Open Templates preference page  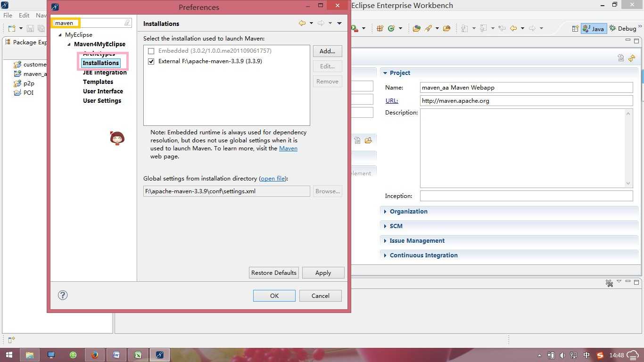[98, 82]
